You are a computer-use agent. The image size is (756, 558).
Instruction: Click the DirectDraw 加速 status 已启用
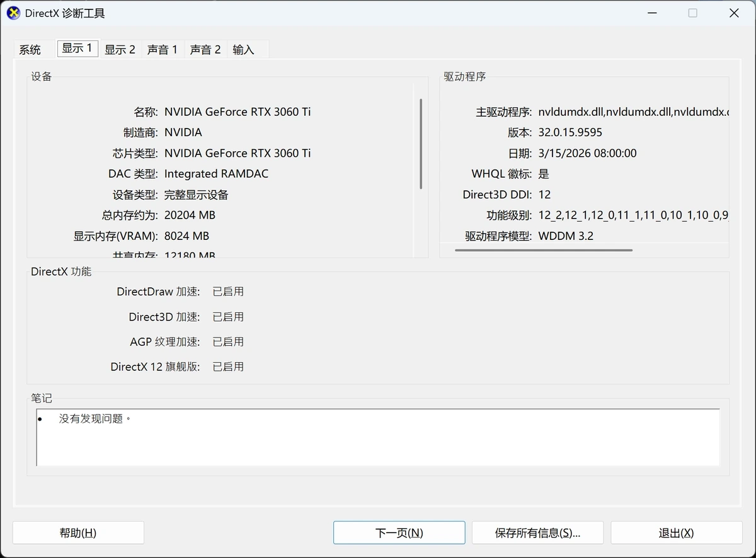(228, 292)
